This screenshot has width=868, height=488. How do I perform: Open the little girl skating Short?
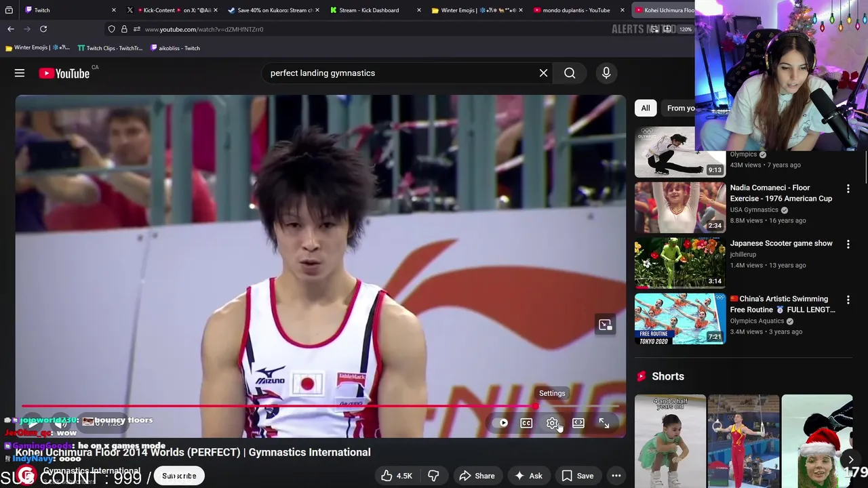point(670,441)
